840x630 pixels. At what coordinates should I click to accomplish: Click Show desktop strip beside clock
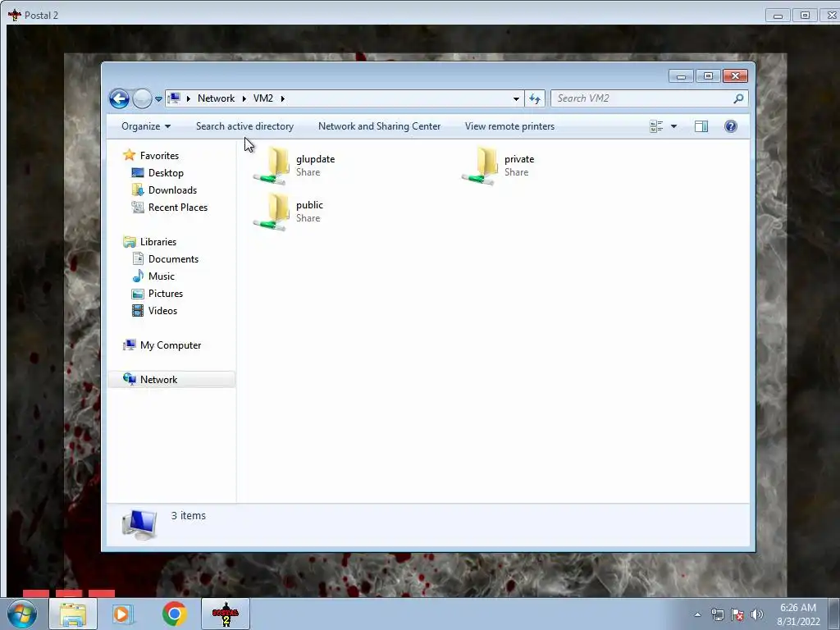point(833,614)
